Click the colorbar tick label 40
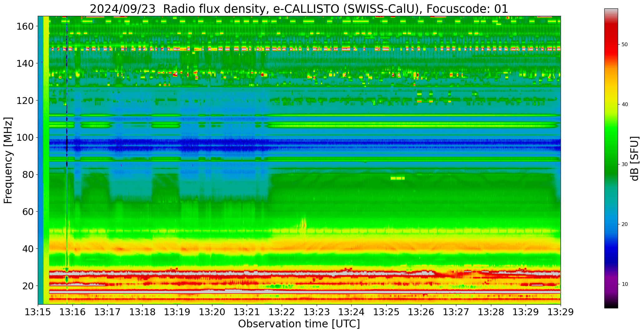Viewport: 644px width, 333px height. (x=625, y=105)
